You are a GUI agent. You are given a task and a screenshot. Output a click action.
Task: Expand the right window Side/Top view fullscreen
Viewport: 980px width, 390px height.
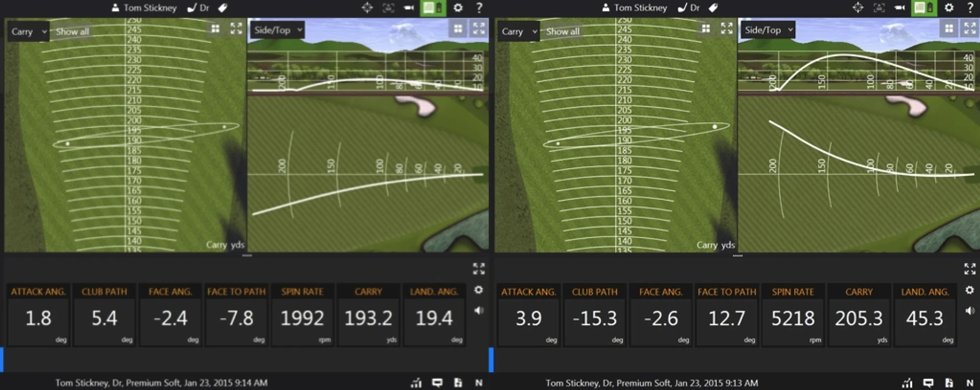click(969, 29)
